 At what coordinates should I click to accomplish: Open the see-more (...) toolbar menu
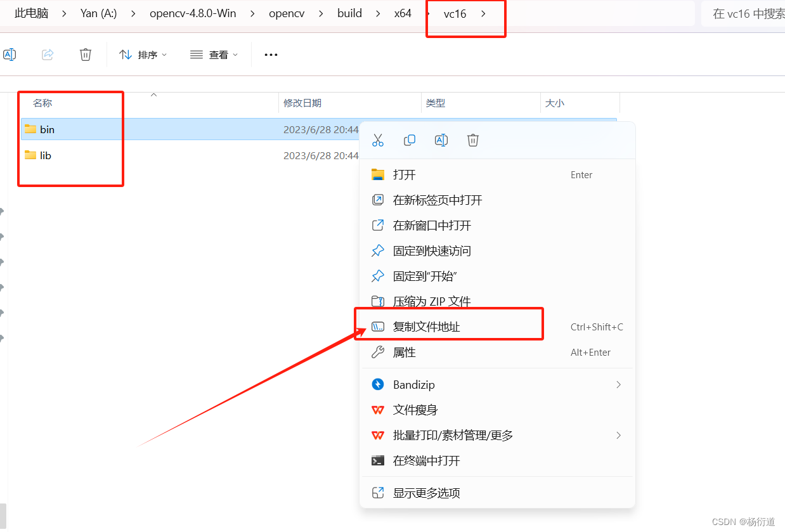pyautogui.click(x=271, y=55)
